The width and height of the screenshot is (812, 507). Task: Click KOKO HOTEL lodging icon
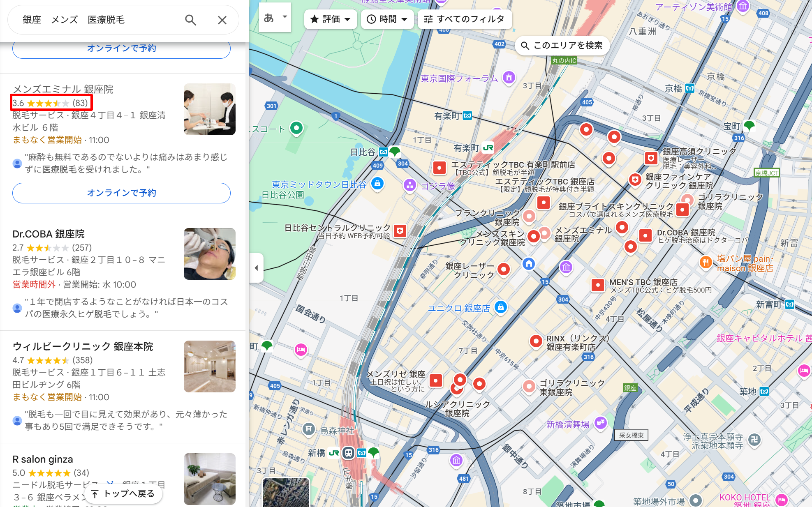click(x=781, y=500)
